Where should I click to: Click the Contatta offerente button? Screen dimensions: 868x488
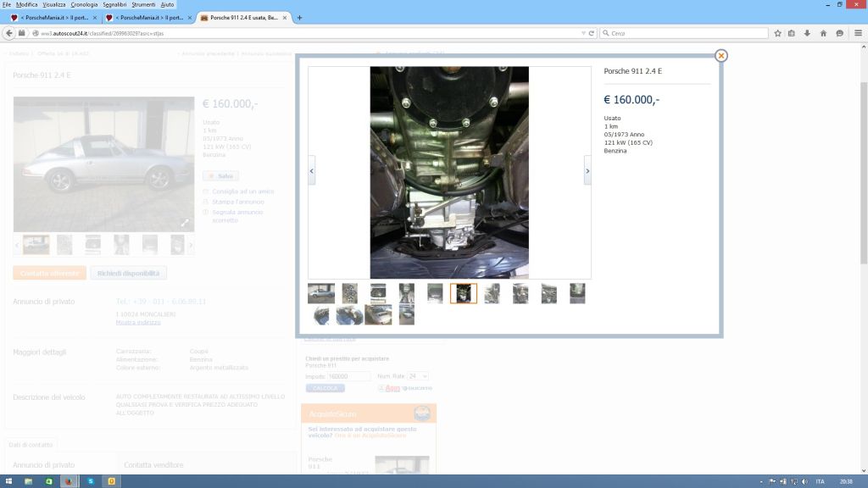(x=50, y=274)
